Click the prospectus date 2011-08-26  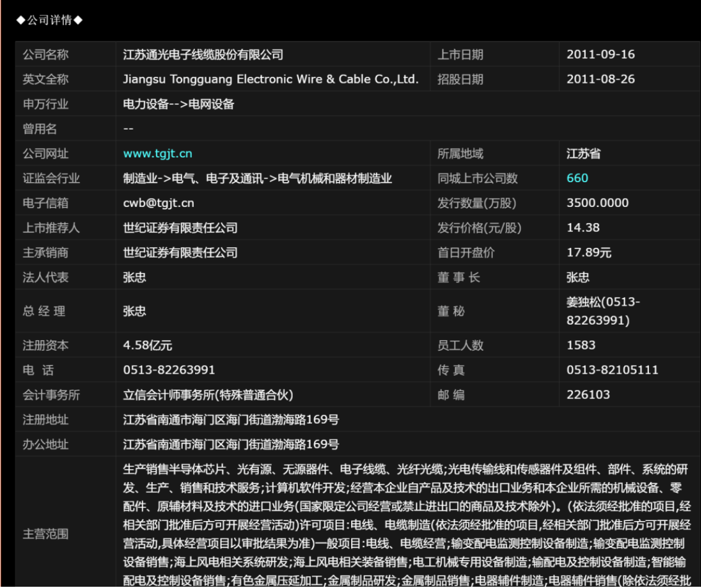coord(601,79)
